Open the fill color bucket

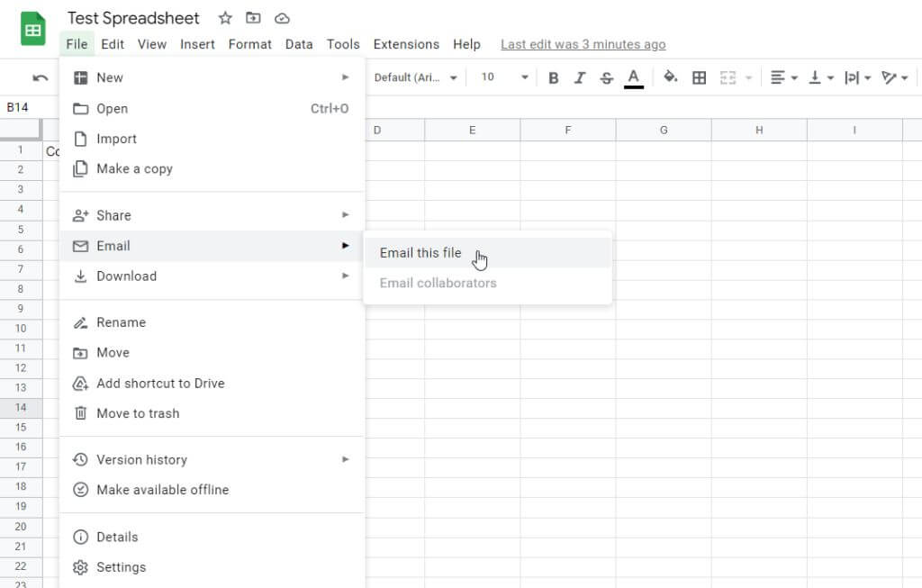click(x=670, y=77)
